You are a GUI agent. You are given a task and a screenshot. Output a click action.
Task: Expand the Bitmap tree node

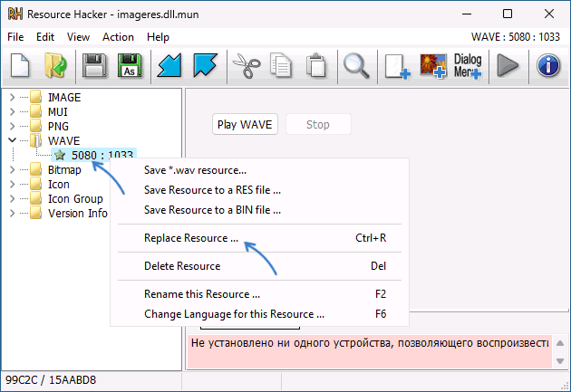click(x=12, y=170)
